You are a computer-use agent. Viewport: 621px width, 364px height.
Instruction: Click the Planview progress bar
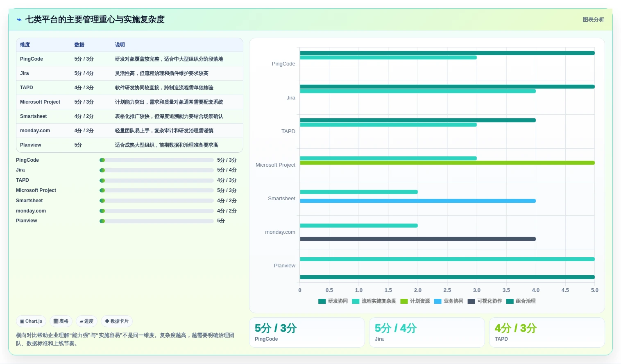pos(156,221)
